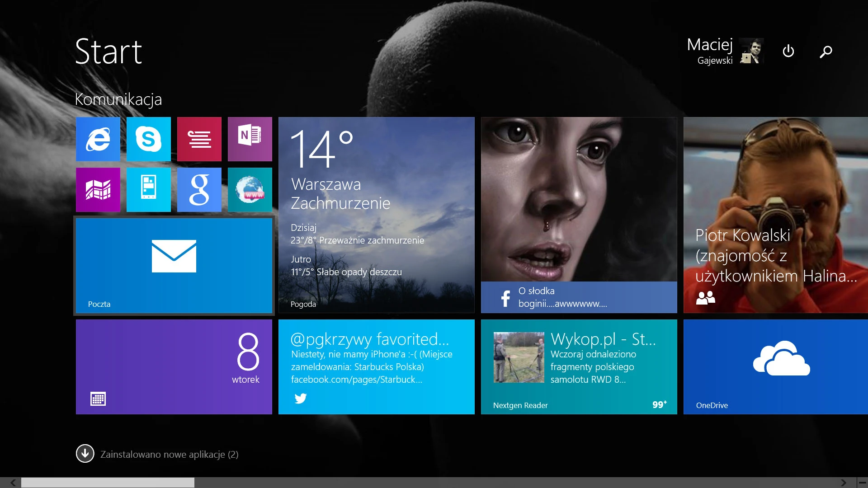Open the red Reading List tile
This screenshot has height=488, width=868.
[199, 139]
